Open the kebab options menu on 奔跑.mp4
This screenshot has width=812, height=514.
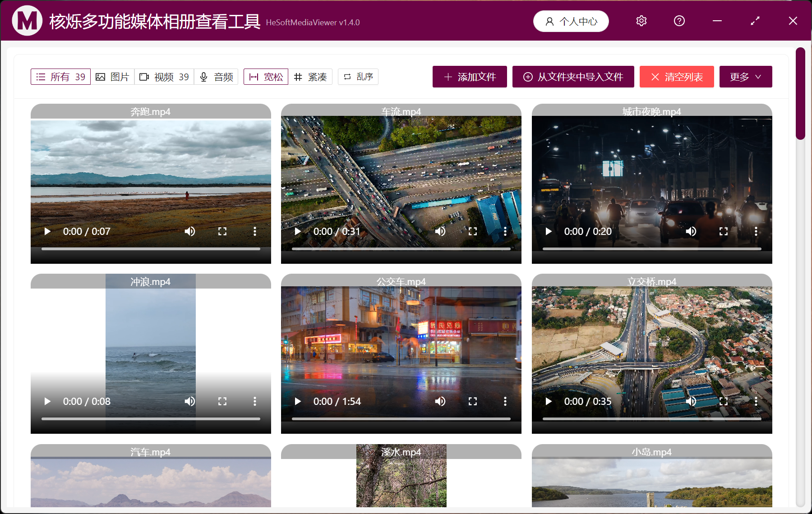255,231
